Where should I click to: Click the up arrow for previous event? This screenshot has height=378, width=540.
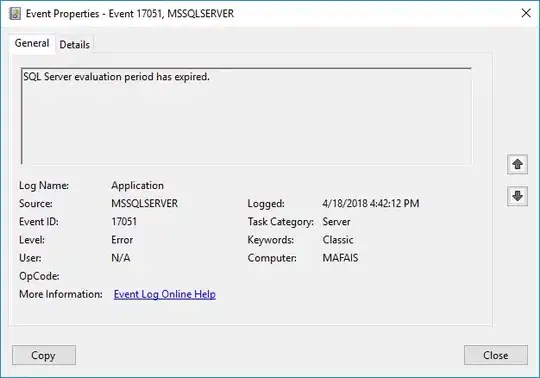(x=517, y=164)
